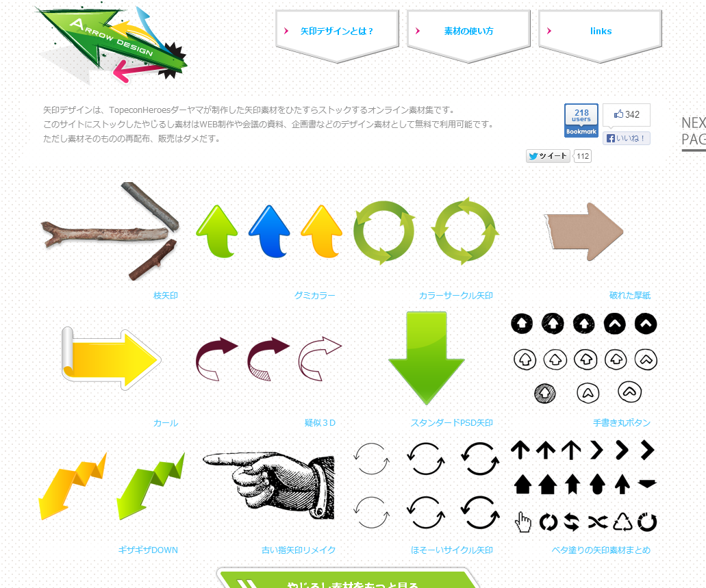Click the torn cardboard right arrow image
Viewport: 706px width, 588px height.
584,231
